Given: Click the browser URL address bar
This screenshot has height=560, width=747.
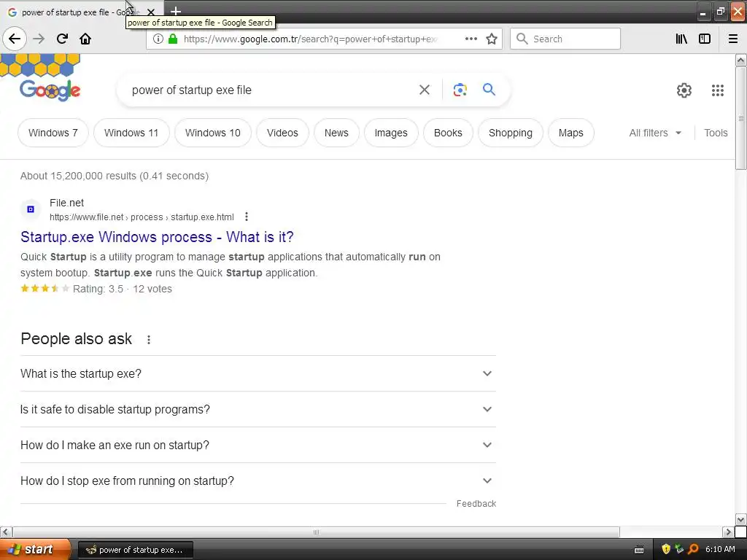Looking at the screenshot, I should click(309, 39).
